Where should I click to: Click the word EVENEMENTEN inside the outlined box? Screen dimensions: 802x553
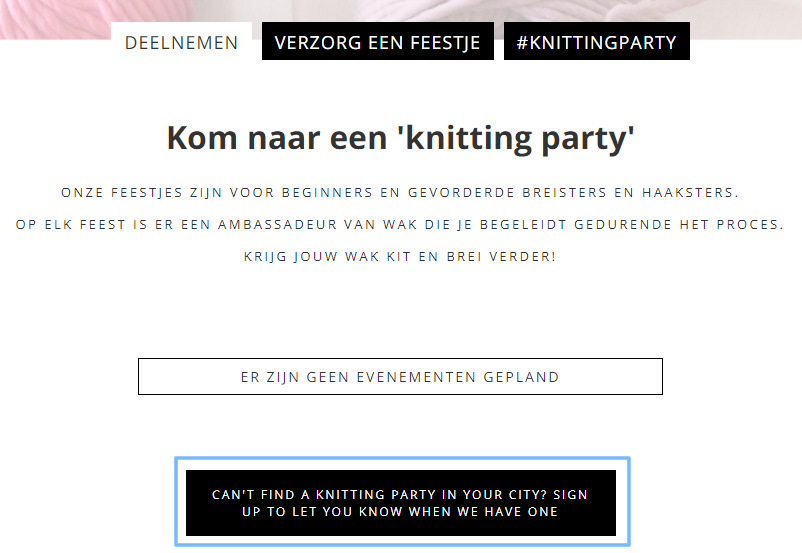click(416, 377)
